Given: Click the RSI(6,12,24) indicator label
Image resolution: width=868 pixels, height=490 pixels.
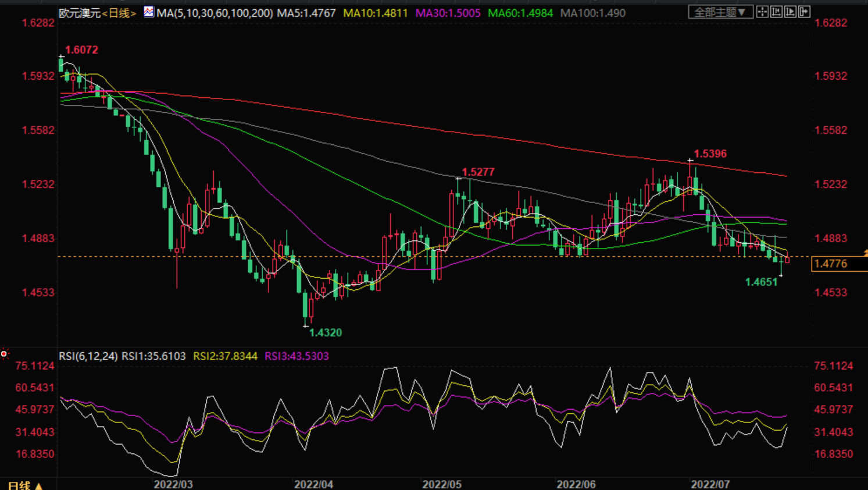Looking at the screenshot, I should [88, 356].
